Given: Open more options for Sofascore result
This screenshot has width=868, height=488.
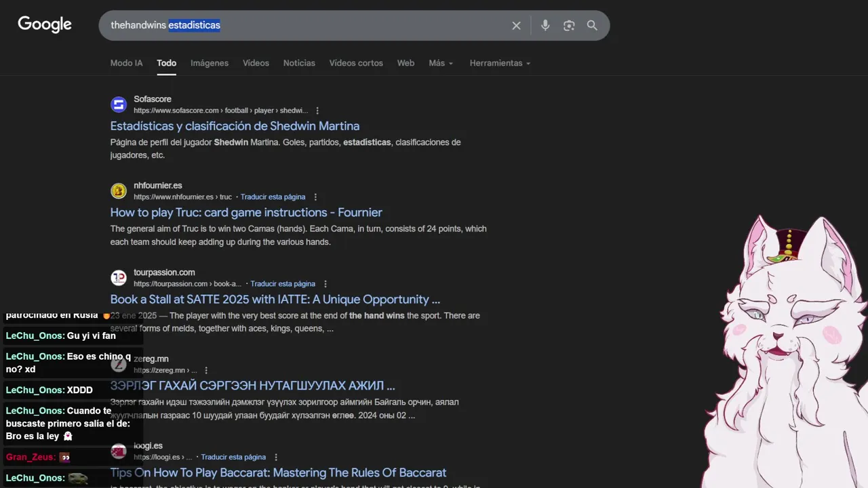Looking at the screenshot, I should (x=317, y=110).
